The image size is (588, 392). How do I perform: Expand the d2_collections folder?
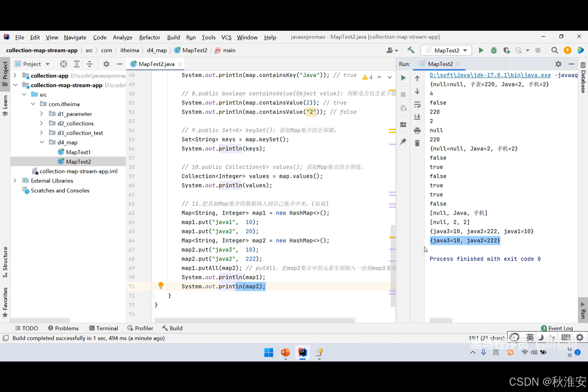(41, 123)
